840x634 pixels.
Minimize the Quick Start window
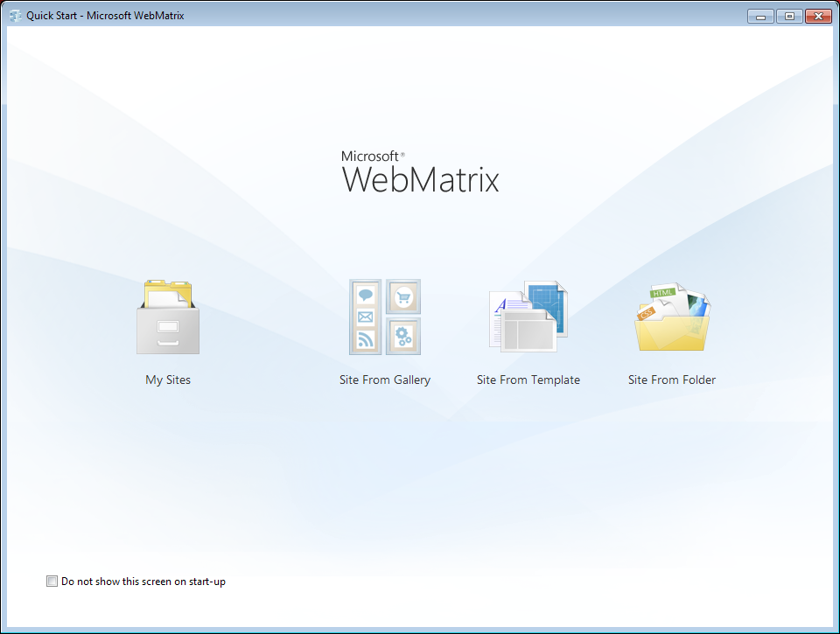tap(760, 16)
